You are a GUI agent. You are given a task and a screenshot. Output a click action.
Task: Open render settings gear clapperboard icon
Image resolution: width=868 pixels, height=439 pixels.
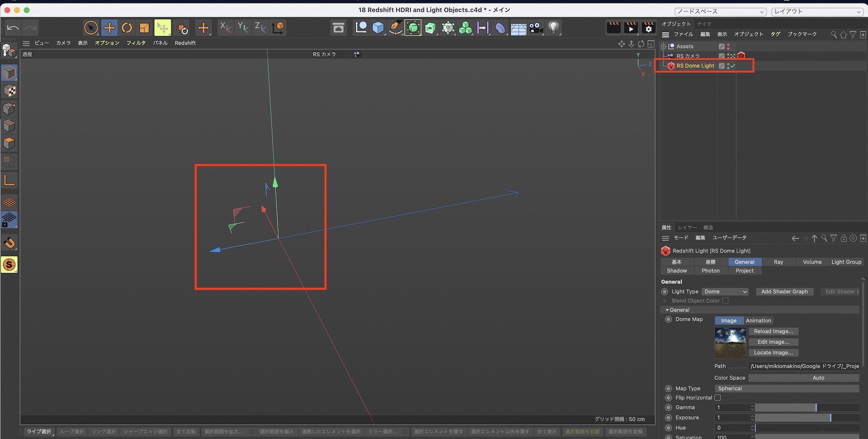click(648, 28)
